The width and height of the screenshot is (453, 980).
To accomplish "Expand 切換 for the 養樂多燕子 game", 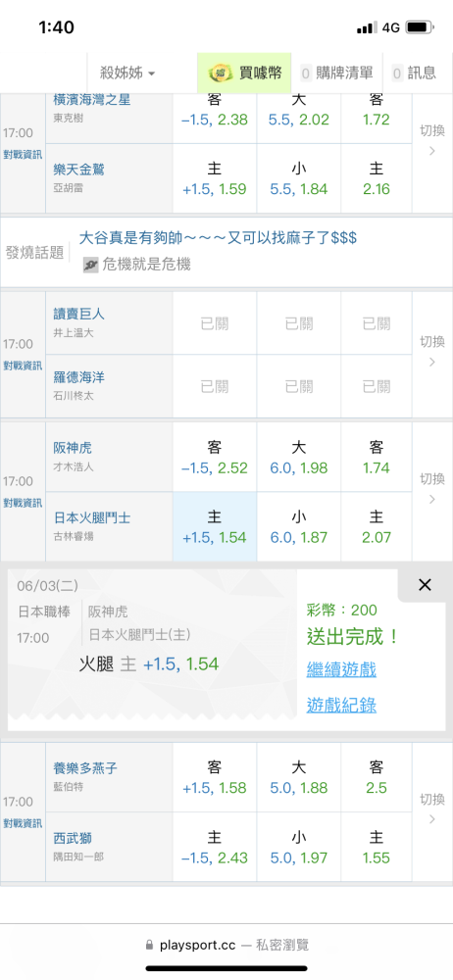I will [432, 810].
